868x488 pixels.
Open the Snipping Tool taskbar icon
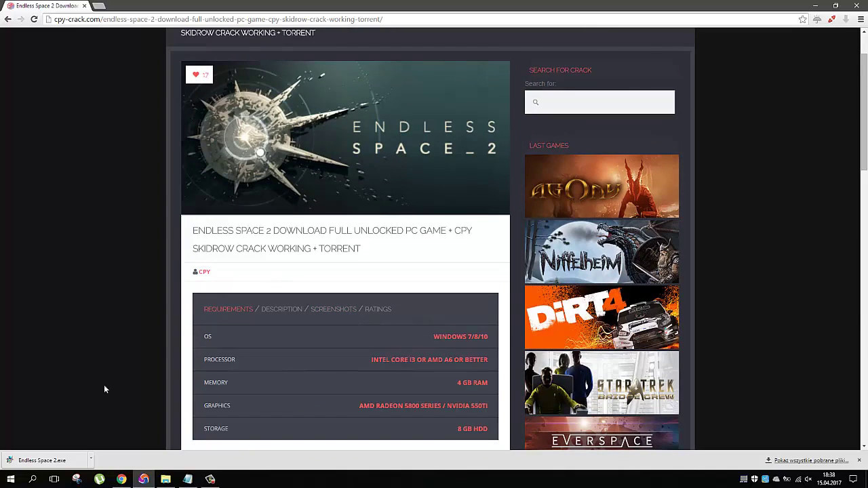(x=77, y=479)
